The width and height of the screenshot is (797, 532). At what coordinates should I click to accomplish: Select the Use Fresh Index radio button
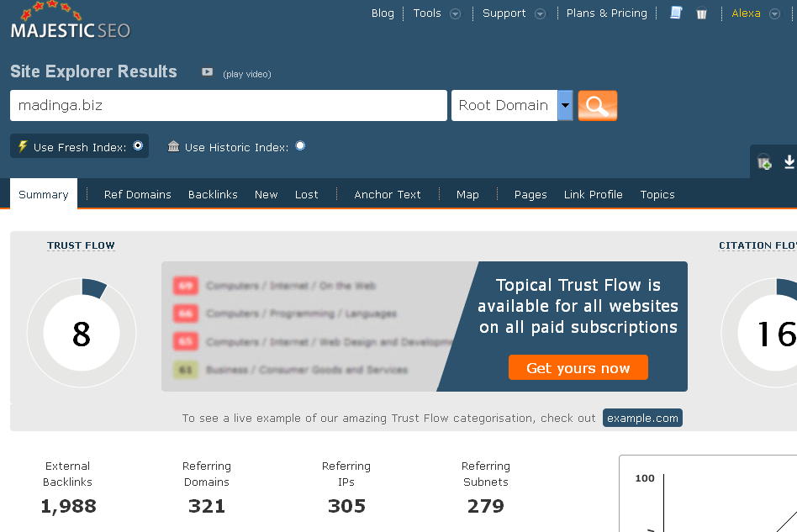coord(138,146)
